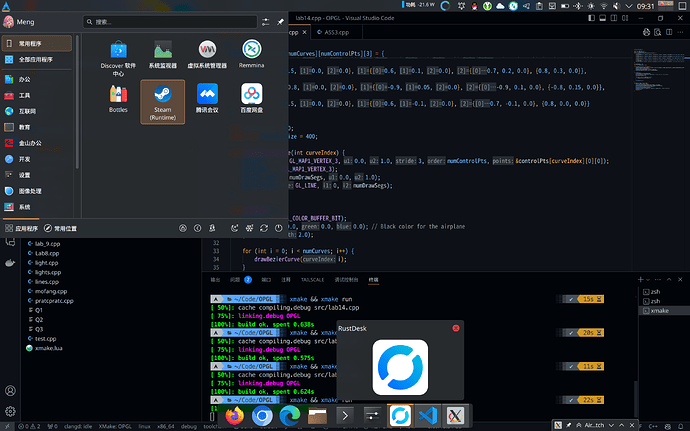The image size is (690, 431).
Task: Open the Docker view in VS Code sidebar
Action: tap(10, 263)
